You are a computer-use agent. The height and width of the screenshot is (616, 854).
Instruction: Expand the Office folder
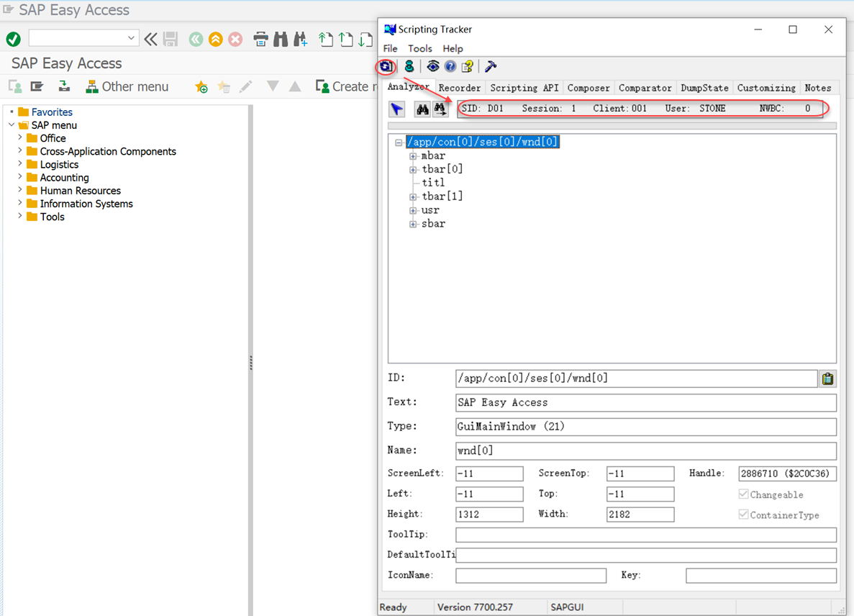(20, 137)
